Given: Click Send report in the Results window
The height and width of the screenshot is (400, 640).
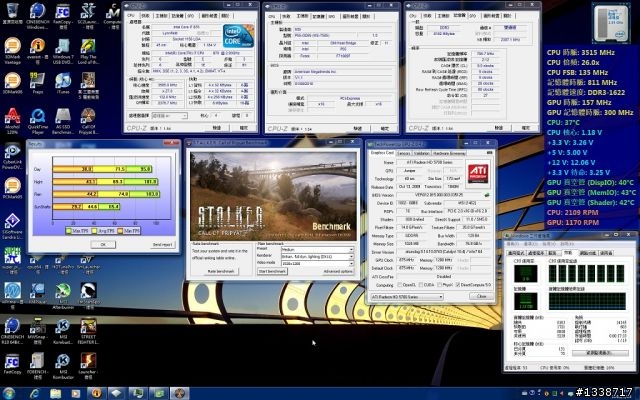Looking at the screenshot, I should (x=163, y=244).
